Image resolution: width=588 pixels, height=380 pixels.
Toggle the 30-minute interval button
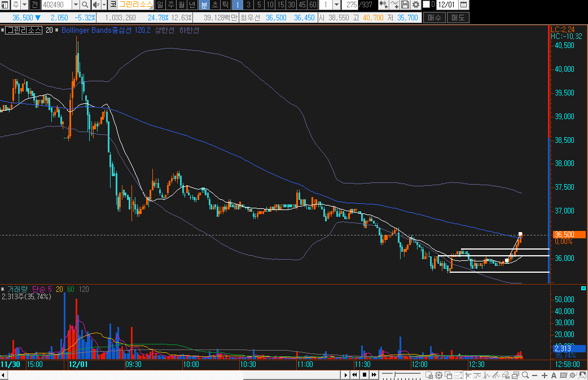tap(291, 5)
